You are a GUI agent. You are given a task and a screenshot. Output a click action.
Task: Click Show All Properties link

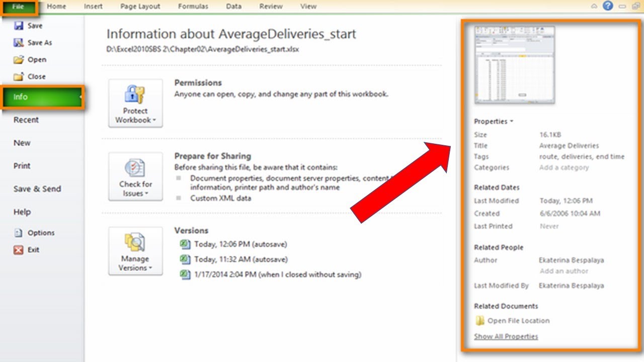click(506, 336)
